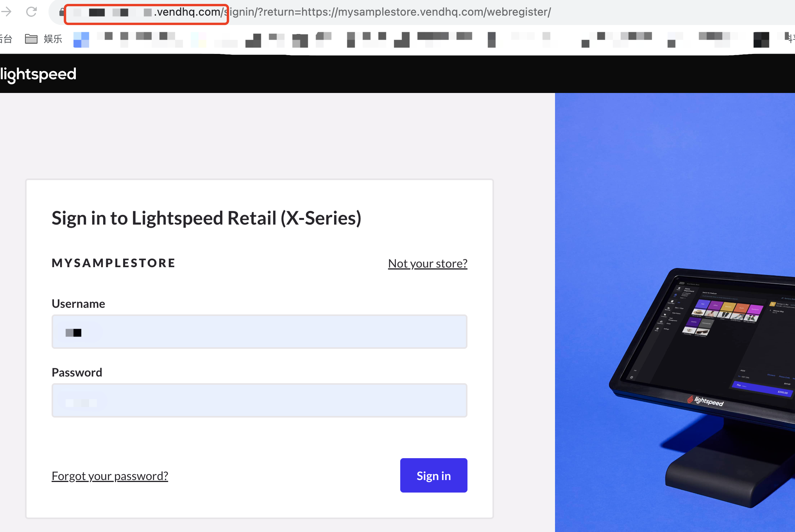Click the lock icon in address bar
The width and height of the screenshot is (795, 532).
click(x=61, y=12)
